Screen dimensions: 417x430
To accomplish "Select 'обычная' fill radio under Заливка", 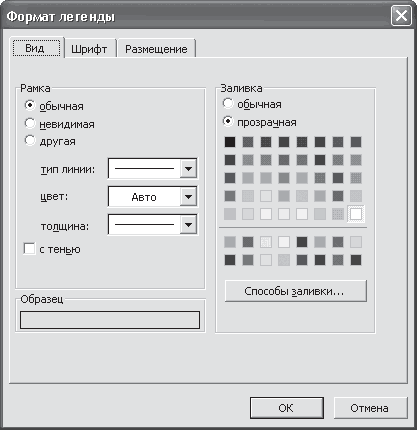I will click(x=228, y=104).
